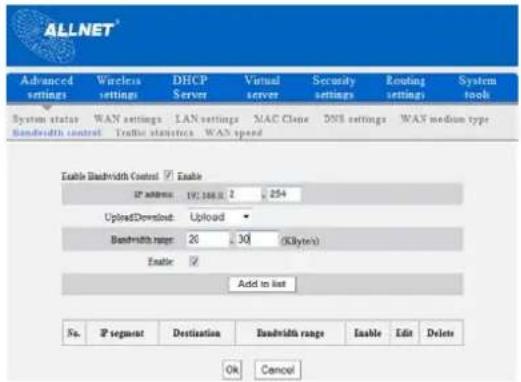
Task: Click the Enable column header in table
Action: pyautogui.click(x=367, y=333)
